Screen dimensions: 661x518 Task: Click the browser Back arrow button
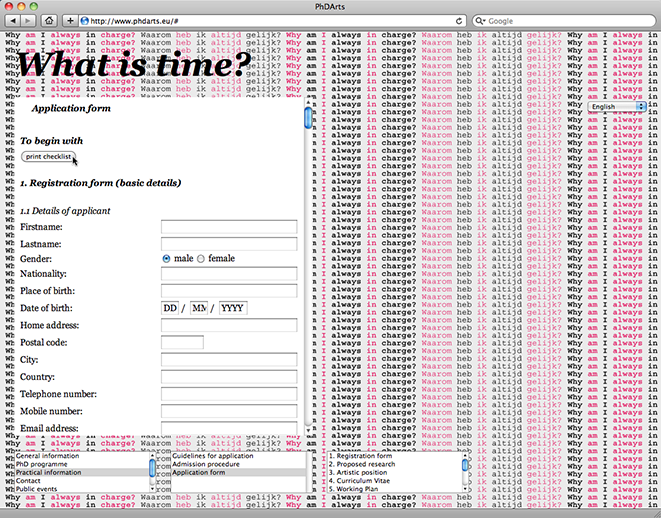click(x=11, y=20)
